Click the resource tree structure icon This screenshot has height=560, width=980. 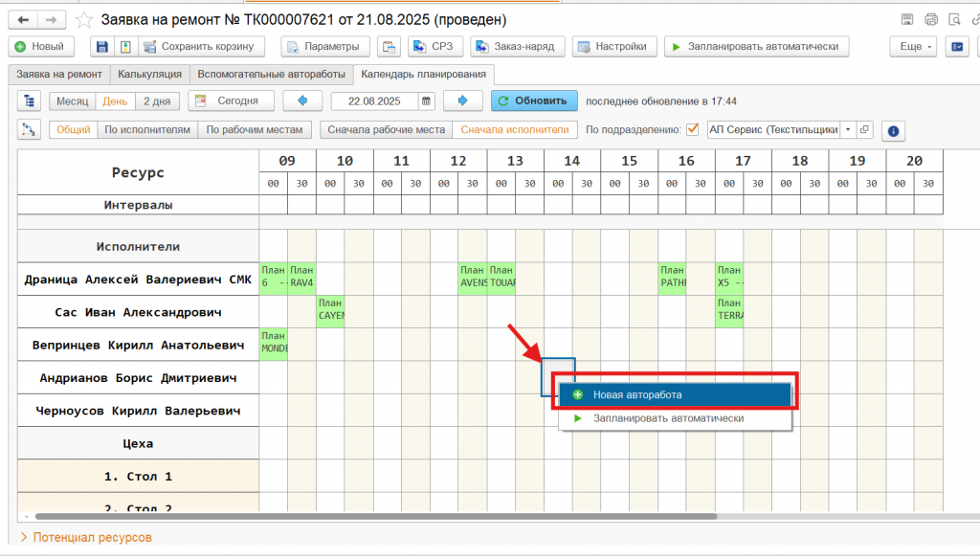[x=30, y=101]
